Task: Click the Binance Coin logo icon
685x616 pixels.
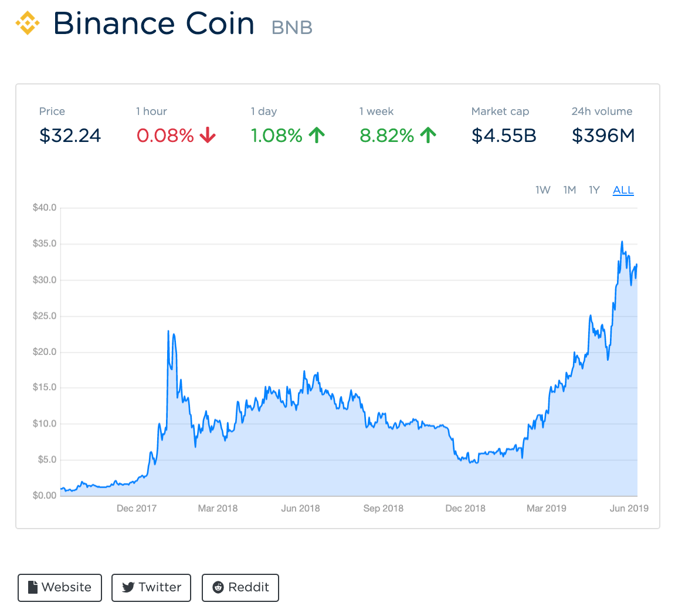Action: tap(28, 24)
